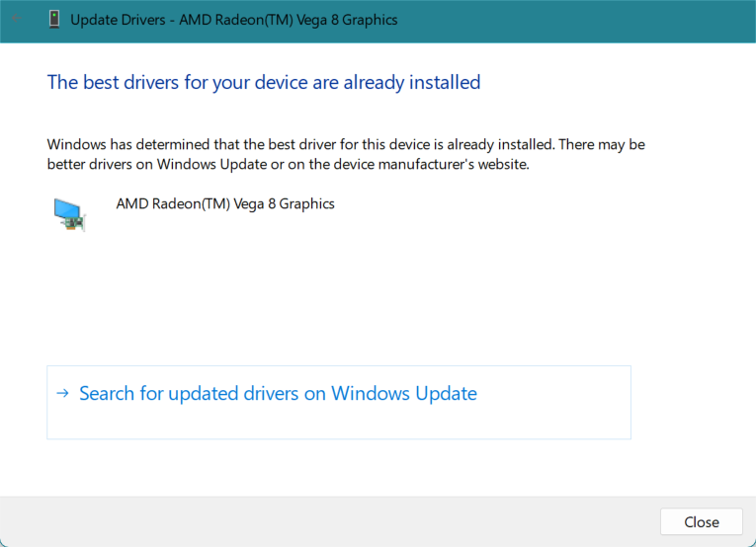Click the device icon in title bar
The image size is (756, 547).
tap(54, 20)
